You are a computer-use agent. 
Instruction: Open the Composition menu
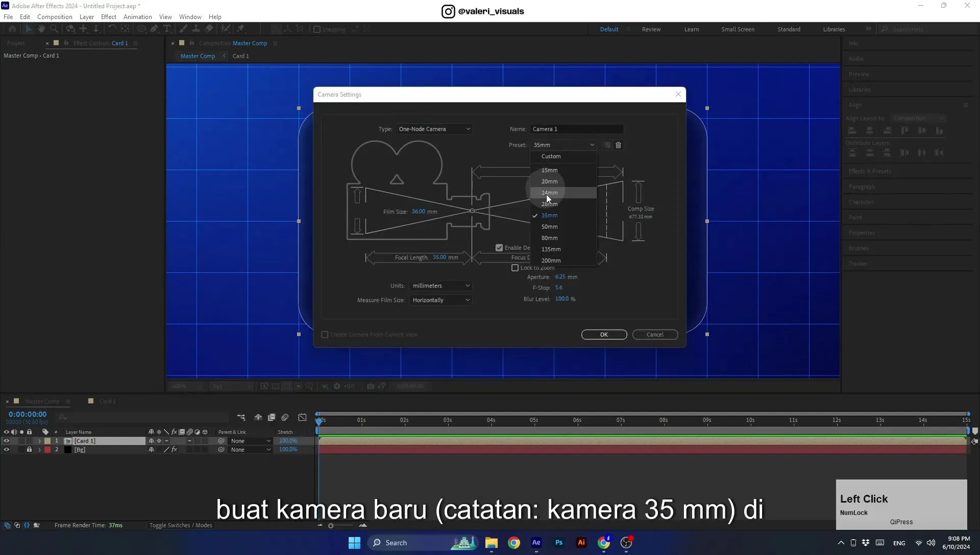tap(55, 17)
